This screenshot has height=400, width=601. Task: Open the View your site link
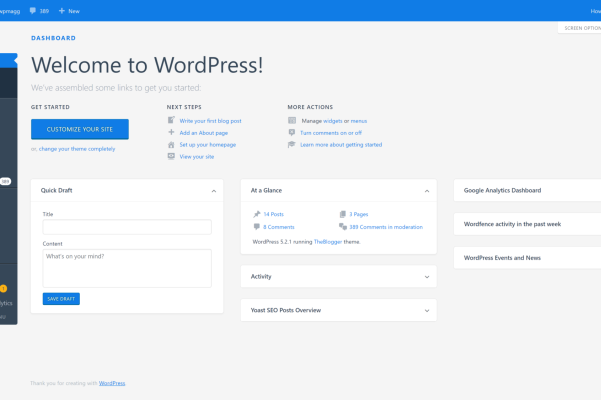[x=197, y=156]
